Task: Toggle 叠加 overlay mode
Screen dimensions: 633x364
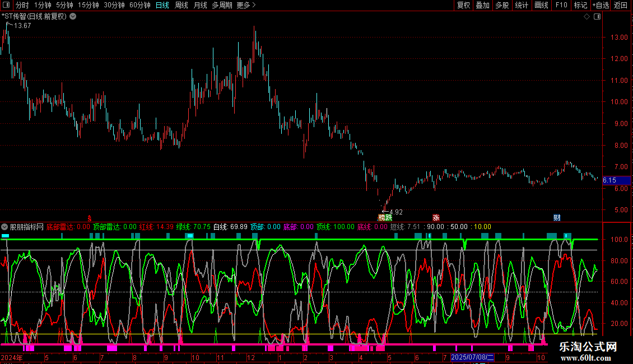Action: click(483, 5)
